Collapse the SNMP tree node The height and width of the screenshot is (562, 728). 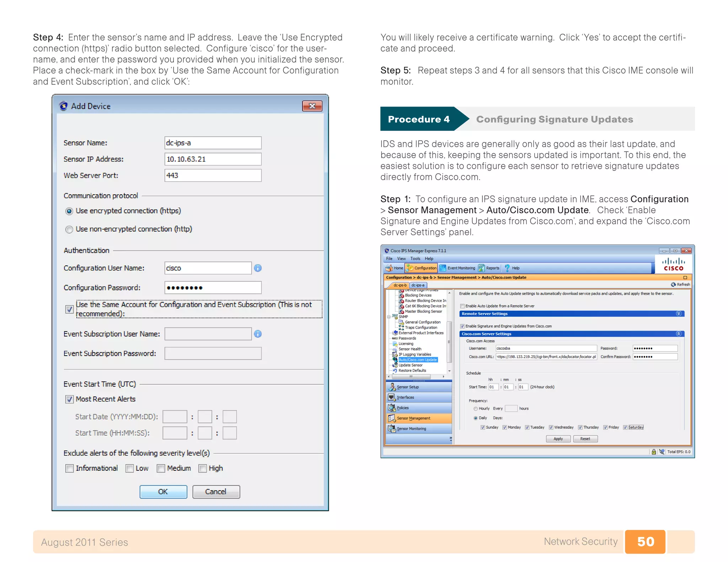coord(389,317)
